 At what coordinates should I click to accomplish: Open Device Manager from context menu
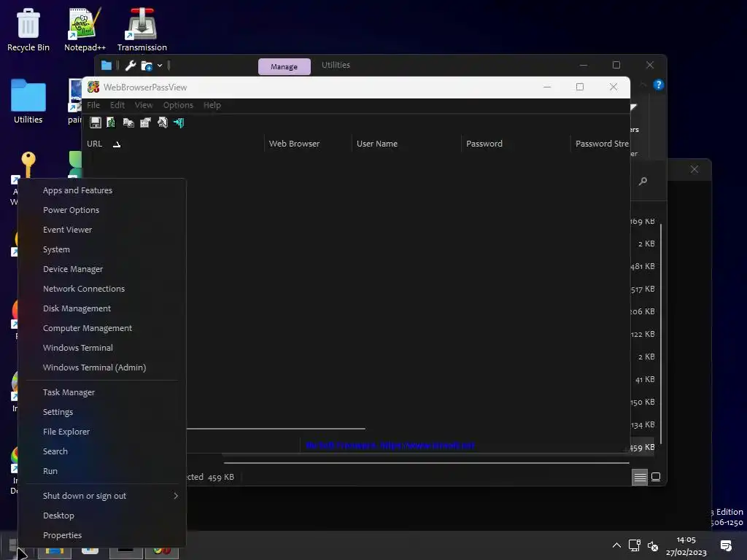tap(101, 269)
